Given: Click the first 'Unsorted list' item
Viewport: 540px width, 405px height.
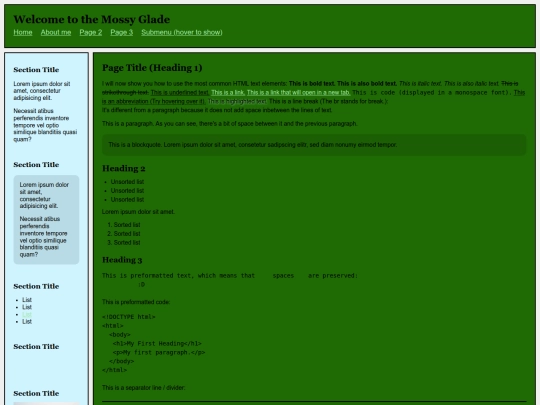Looking at the screenshot, I should tap(127, 182).
